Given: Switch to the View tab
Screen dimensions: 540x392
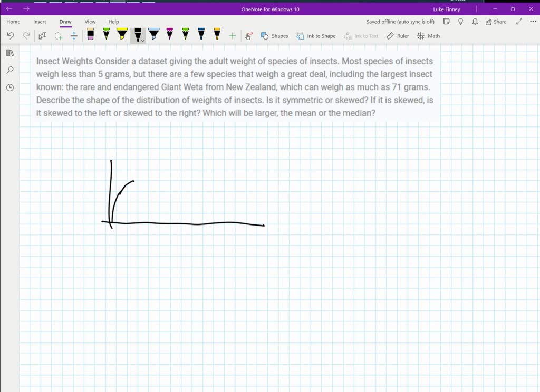Looking at the screenshot, I should [90, 22].
